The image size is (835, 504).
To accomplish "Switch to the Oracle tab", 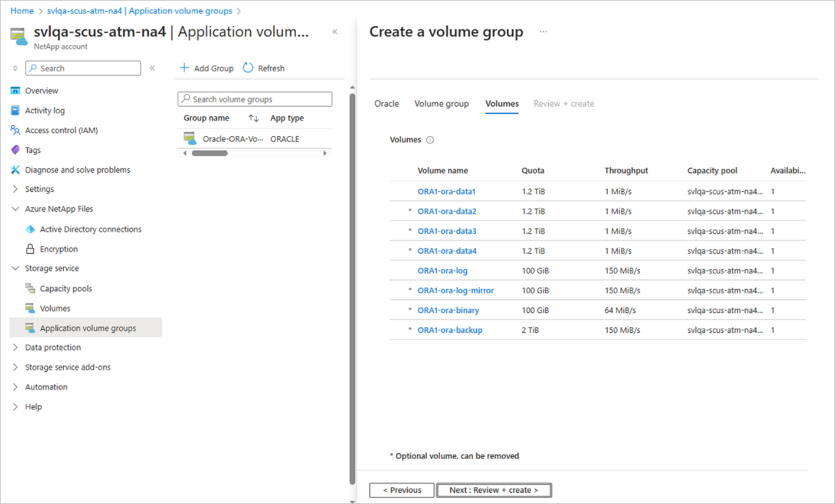I will (x=387, y=103).
